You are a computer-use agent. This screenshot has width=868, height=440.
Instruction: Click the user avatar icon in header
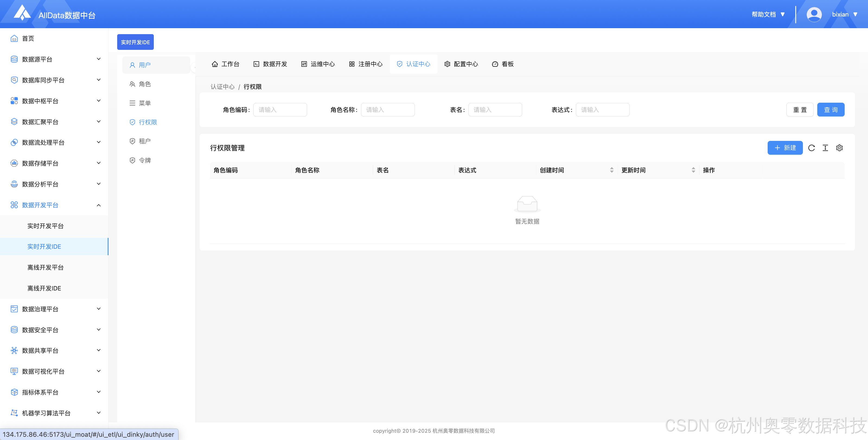[x=814, y=14]
